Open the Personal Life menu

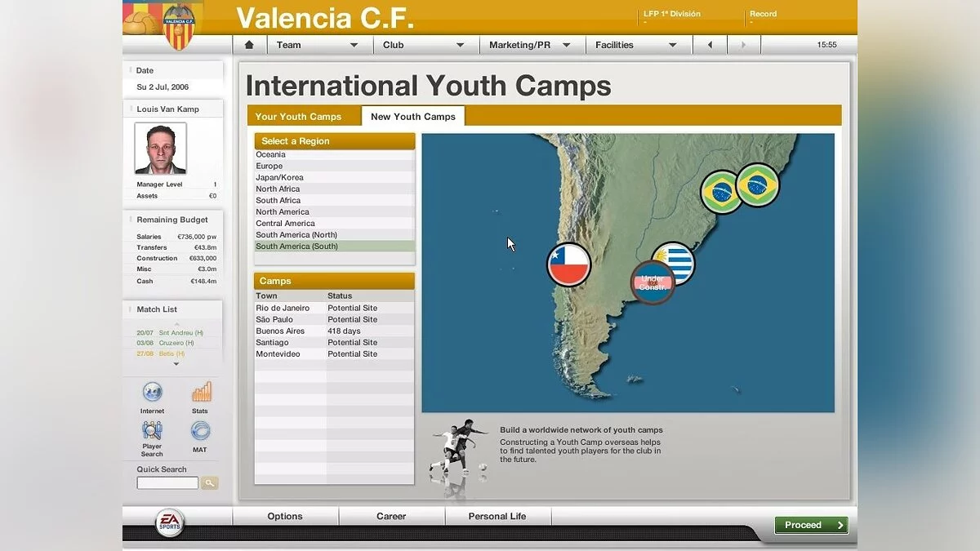click(497, 516)
